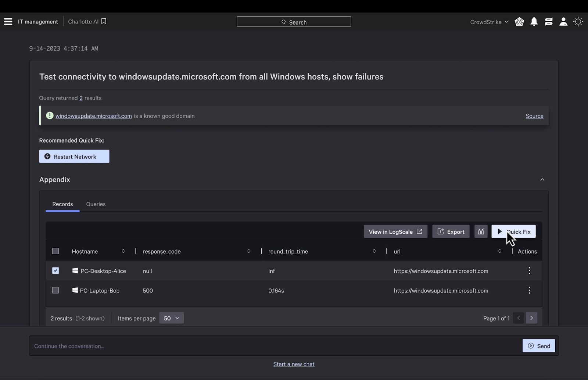
Task: Open the windowsupdate.microsoft.com domain link
Action: point(93,116)
